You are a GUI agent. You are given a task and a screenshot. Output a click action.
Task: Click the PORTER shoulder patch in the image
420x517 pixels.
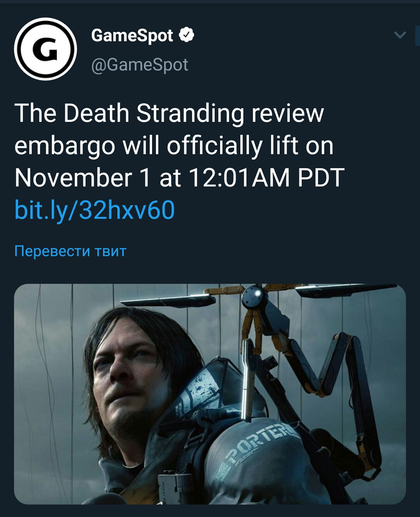tap(257, 448)
